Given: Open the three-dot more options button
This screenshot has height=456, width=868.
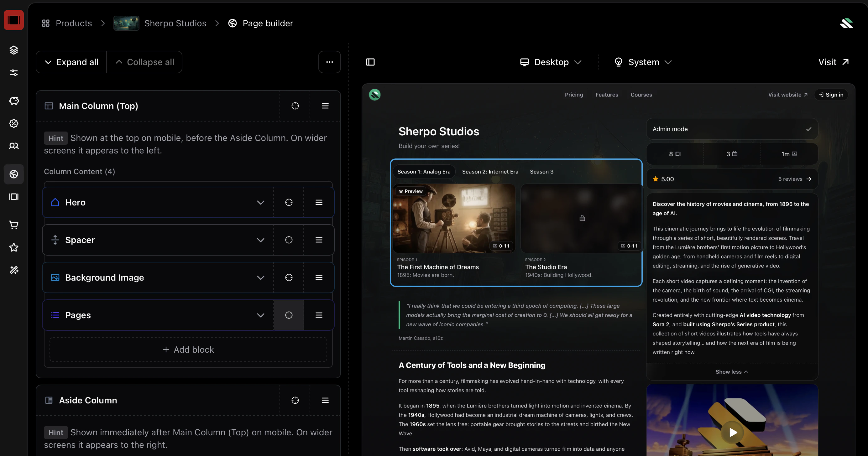Looking at the screenshot, I should (329, 62).
